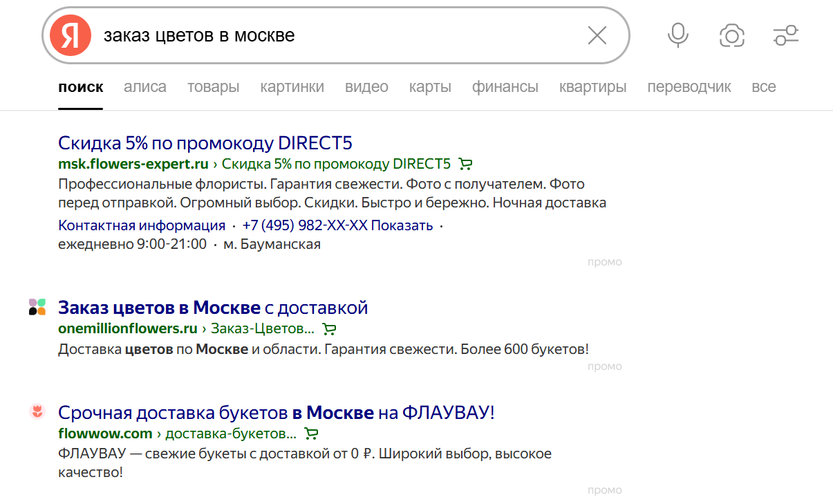Image resolution: width=833 pixels, height=504 pixels.
Task: Switch to the алиса tab
Action: point(144,86)
